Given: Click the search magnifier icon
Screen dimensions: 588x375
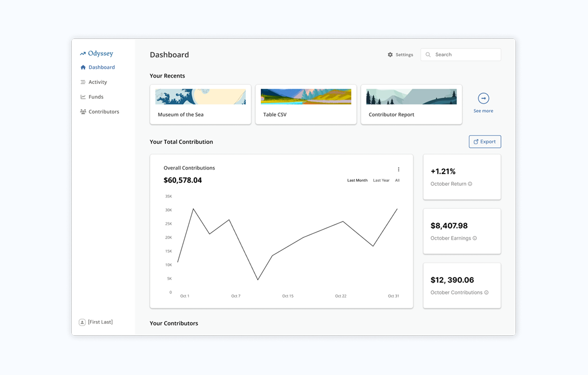Looking at the screenshot, I should [x=428, y=55].
